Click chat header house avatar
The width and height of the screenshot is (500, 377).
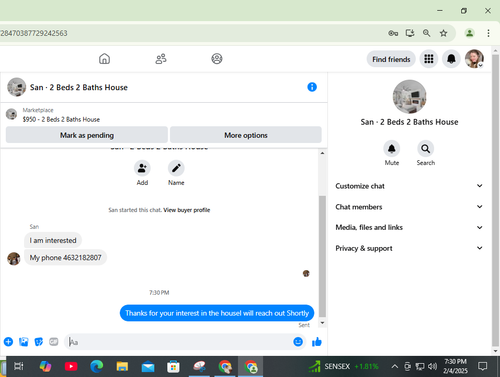tap(17, 87)
